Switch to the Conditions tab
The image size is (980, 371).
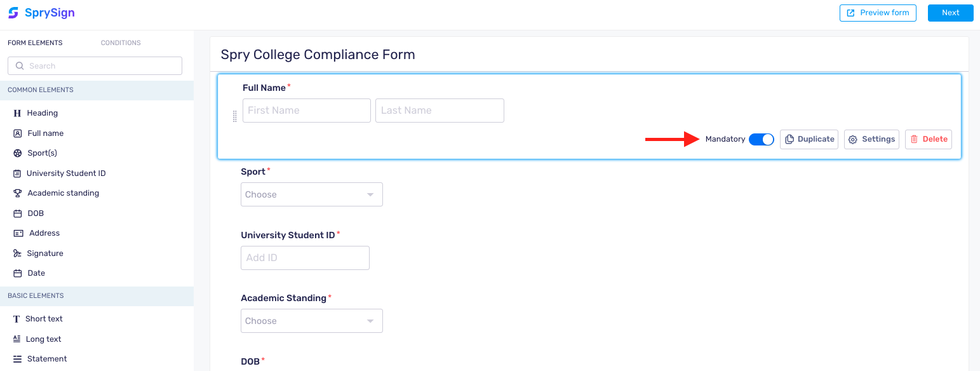click(120, 43)
